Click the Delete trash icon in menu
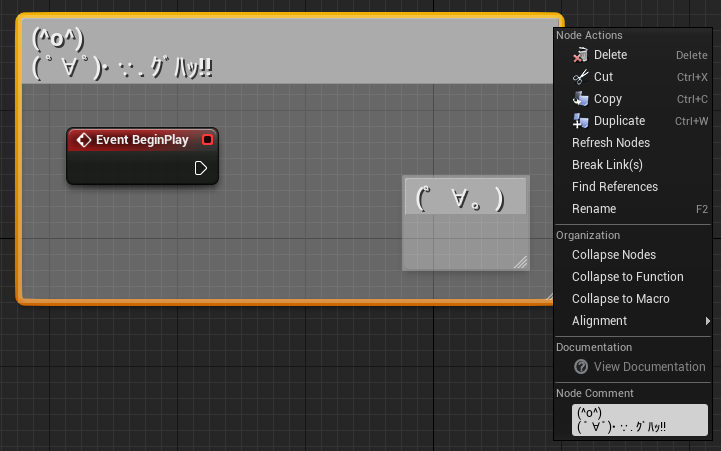Image resolution: width=721 pixels, height=451 pixels. click(580, 55)
